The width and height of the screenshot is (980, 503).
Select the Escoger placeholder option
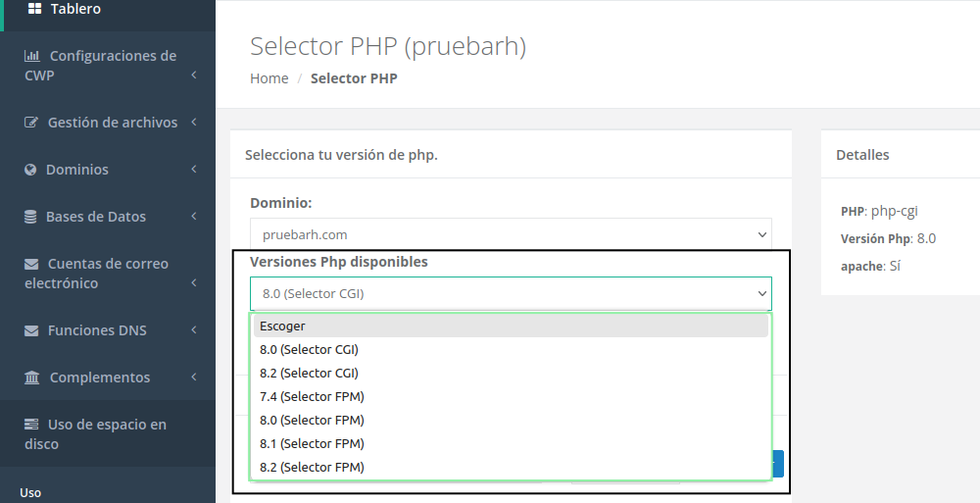pyautogui.click(x=283, y=326)
